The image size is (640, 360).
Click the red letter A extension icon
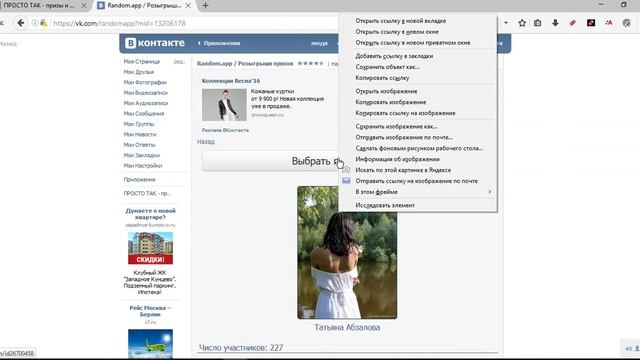coord(609,23)
